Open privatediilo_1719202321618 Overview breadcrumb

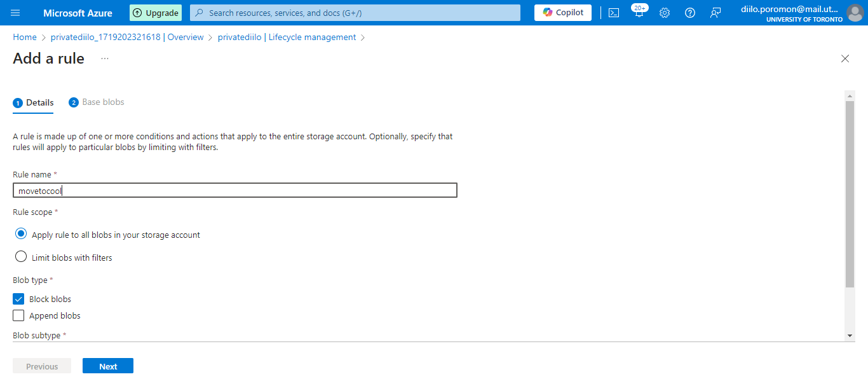[x=127, y=38]
